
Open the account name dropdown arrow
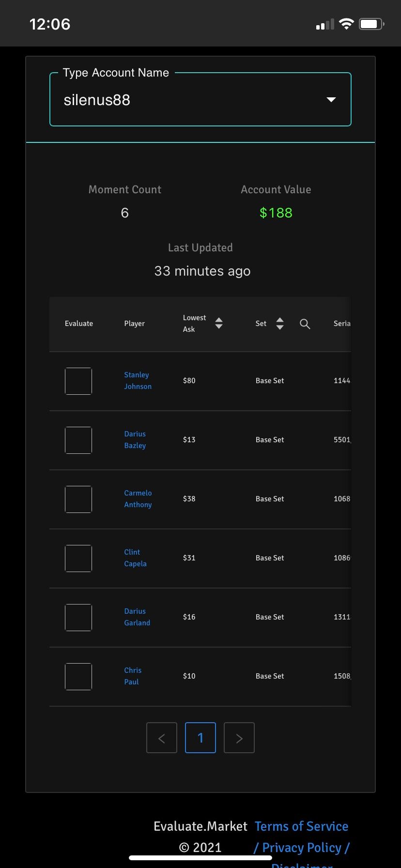coord(331,100)
